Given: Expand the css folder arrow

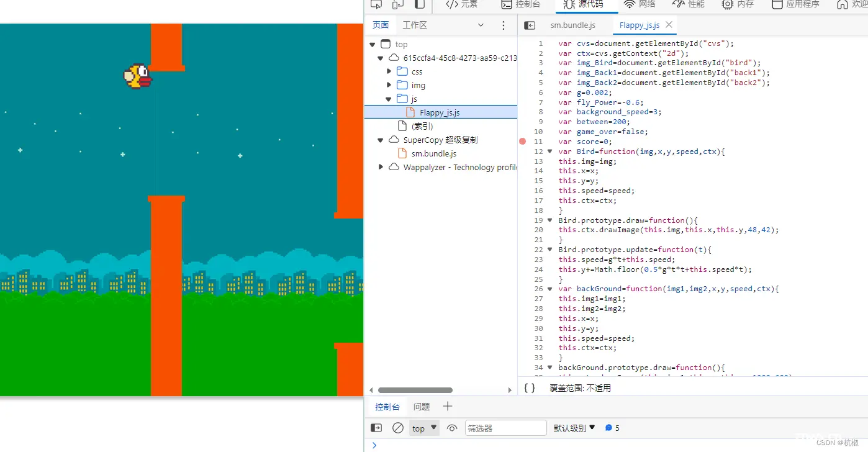Looking at the screenshot, I should pos(389,71).
